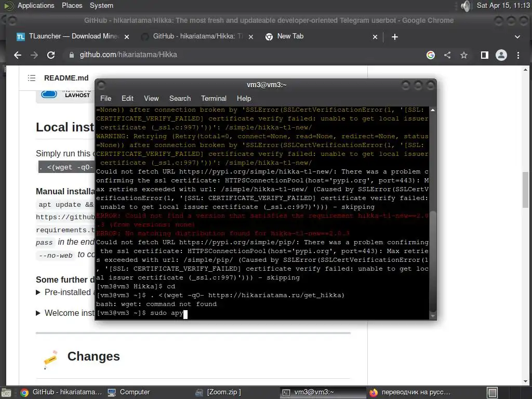Close the GitHub Hikka tab
Screen dimensions: 532x399
tap(251, 37)
